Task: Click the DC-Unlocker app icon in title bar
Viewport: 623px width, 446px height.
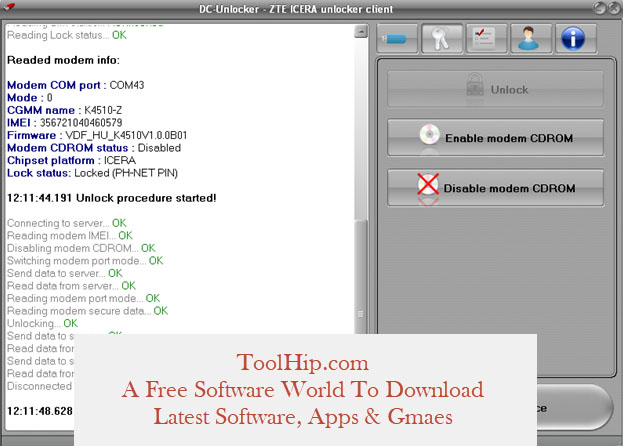Action: (9, 7)
